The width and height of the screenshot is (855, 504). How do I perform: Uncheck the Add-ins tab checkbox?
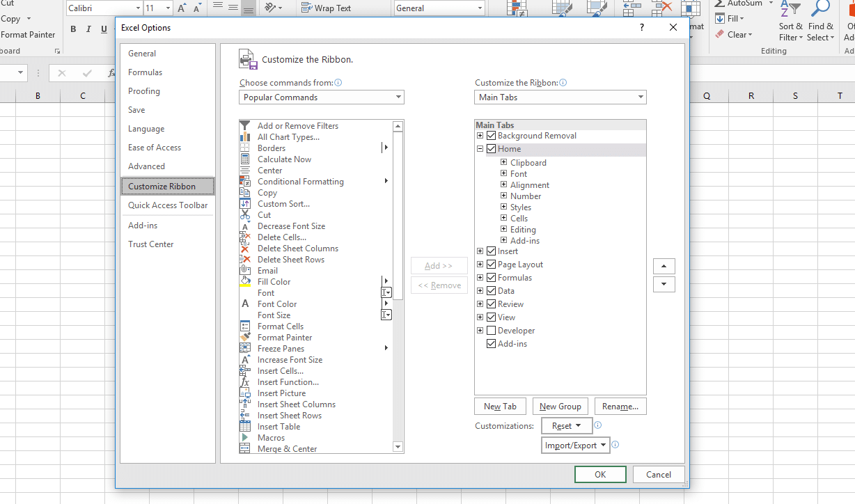click(492, 344)
